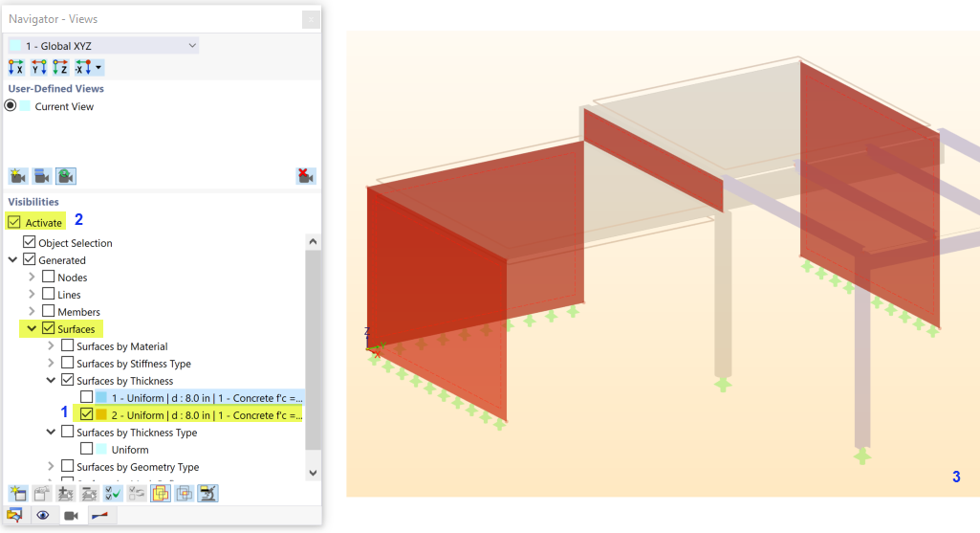Viewport: 980px width, 533px height.
Task: Click the Uniform light-cyan color swatch
Action: (101, 449)
